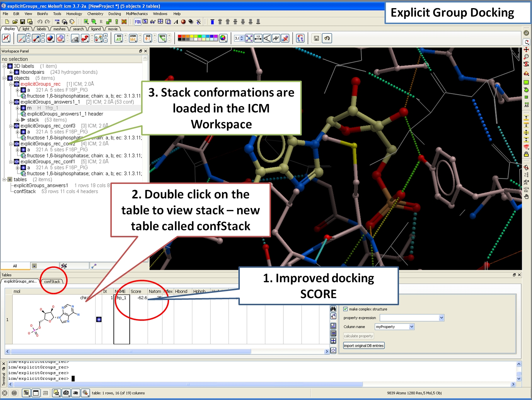Click the color wheel palette icon
This screenshot has height=400, width=532.
tap(223, 38)
